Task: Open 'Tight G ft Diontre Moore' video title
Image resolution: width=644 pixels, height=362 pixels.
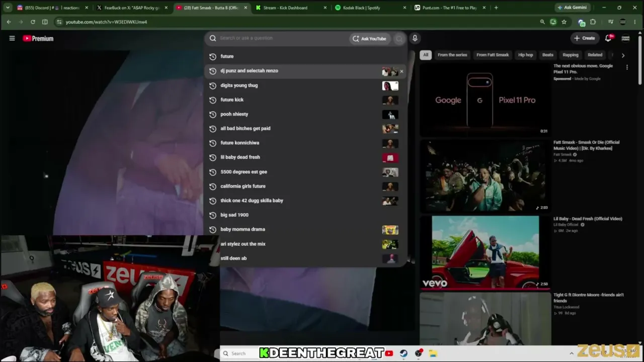Action: coord(589,298)
